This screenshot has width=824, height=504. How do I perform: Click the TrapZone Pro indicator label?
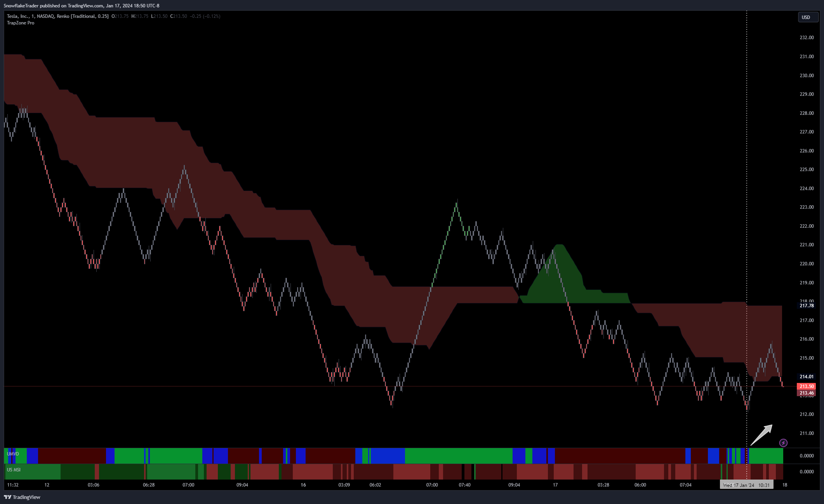(21, 23)
